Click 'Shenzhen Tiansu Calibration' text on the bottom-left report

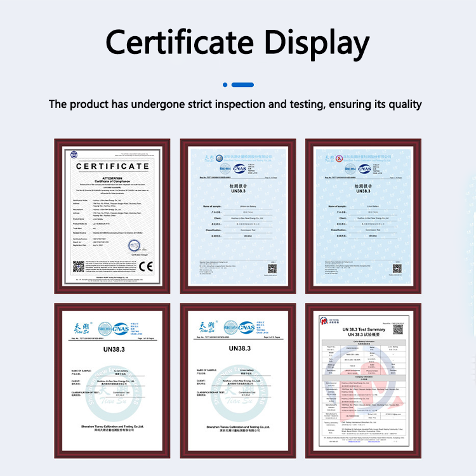[112, 426]
